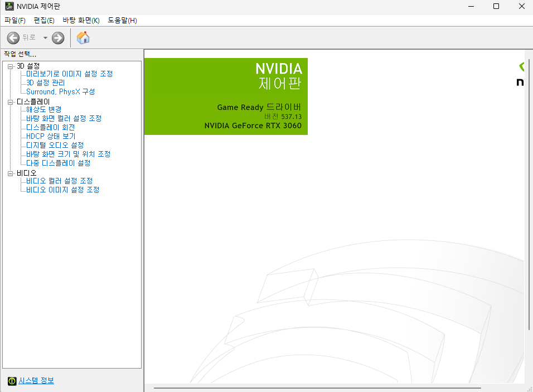Maximize the NVIDIA 제어판 window
The height and width of the screenshot is (392, 533).
click(x=496, y=7)
